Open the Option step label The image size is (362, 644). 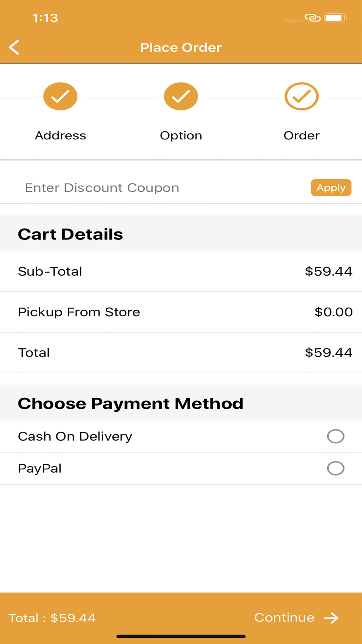[181, 136]
